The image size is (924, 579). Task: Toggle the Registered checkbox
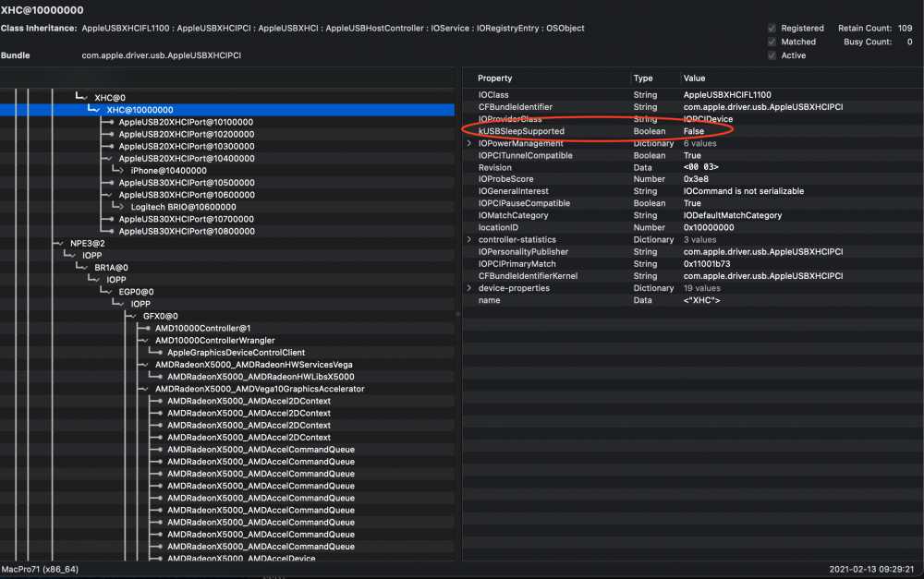(772, 29)
